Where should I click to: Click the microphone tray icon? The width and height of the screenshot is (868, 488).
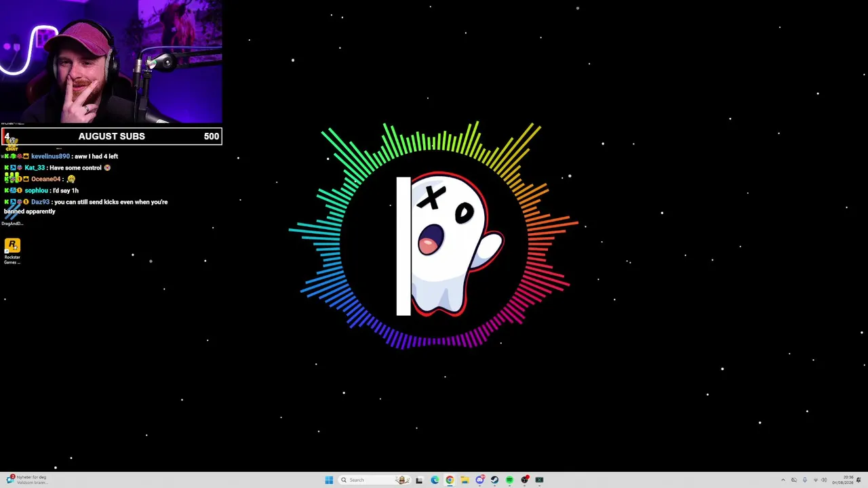(805, 480)
